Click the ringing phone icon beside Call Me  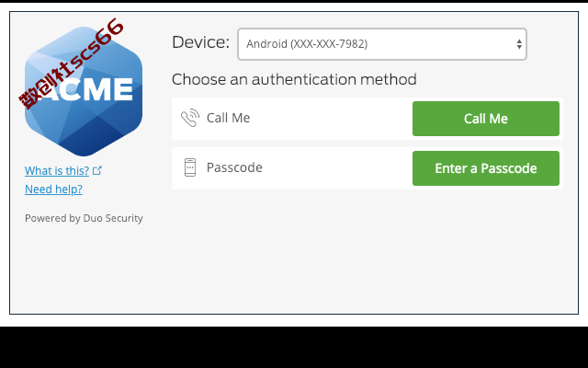[190, 118]
